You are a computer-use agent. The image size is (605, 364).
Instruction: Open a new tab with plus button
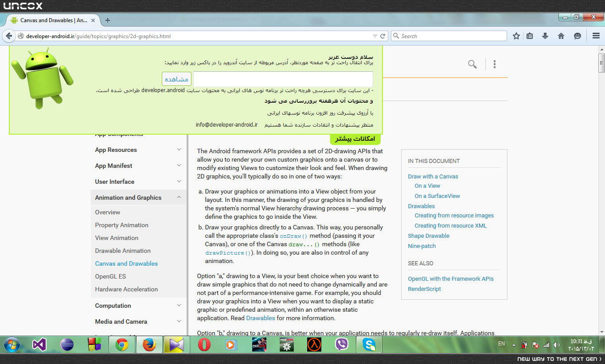point(108,20)
